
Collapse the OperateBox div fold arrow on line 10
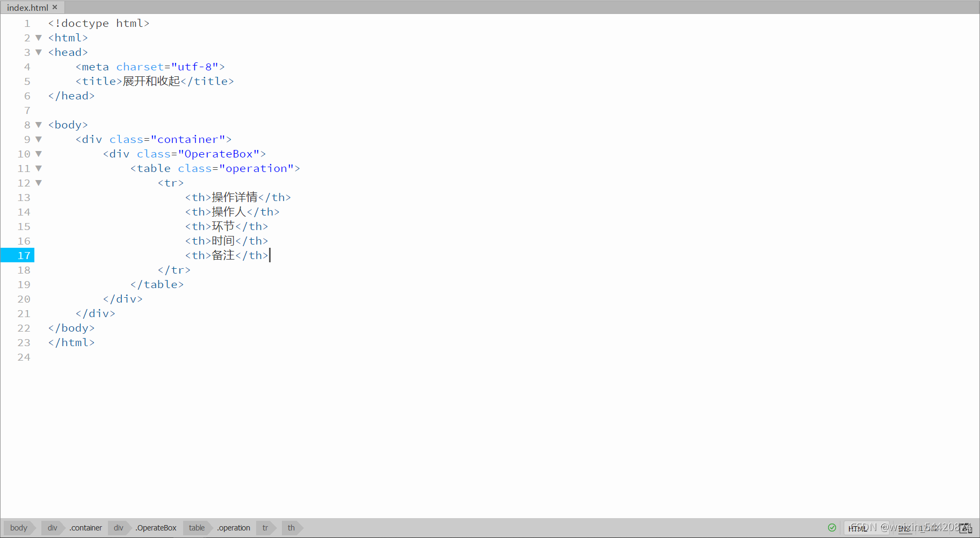pyautogui.click(x=39, y=154)
